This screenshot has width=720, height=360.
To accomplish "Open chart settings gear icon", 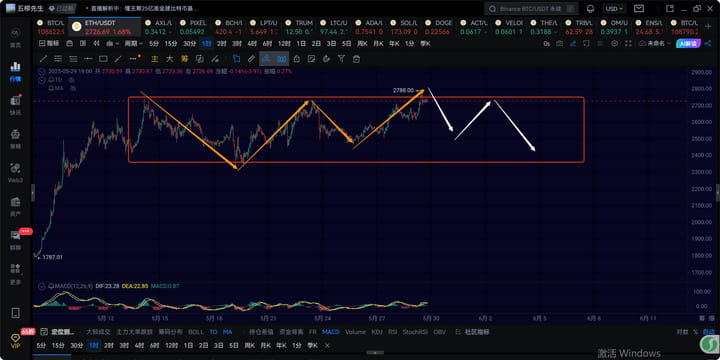I will click(614, 44).
